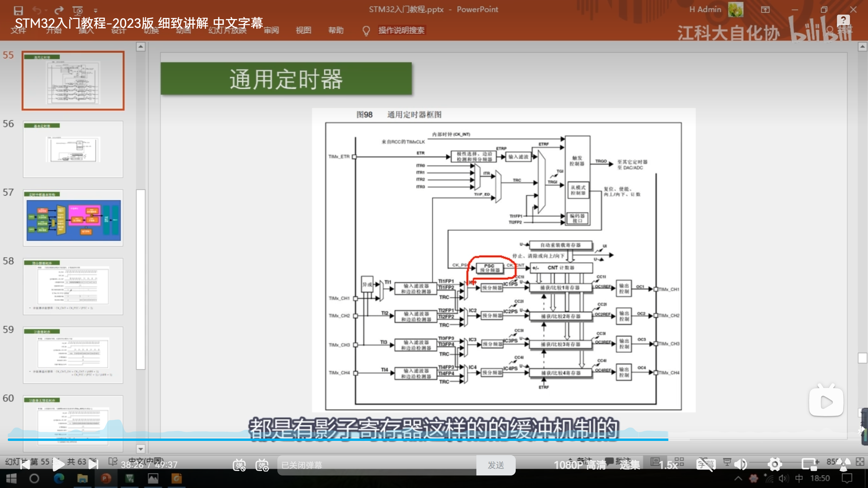The image size is (868, 488).
Task: Open the player settings gear
Action: pos(775,464)
